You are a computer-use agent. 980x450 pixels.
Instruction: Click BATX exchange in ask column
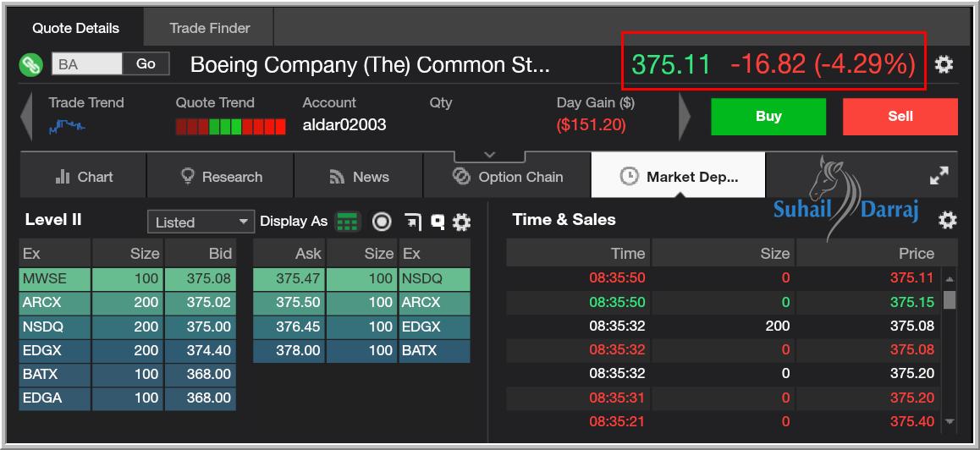(434, 350)
